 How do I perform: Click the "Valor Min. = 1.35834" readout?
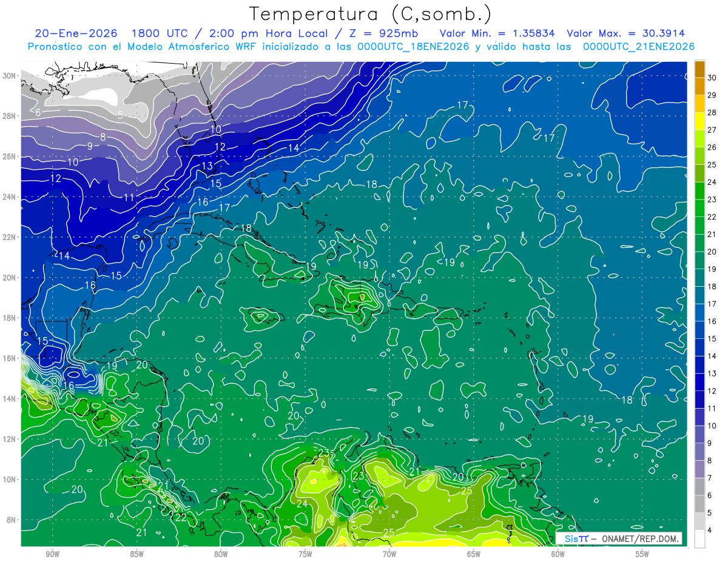497,33
